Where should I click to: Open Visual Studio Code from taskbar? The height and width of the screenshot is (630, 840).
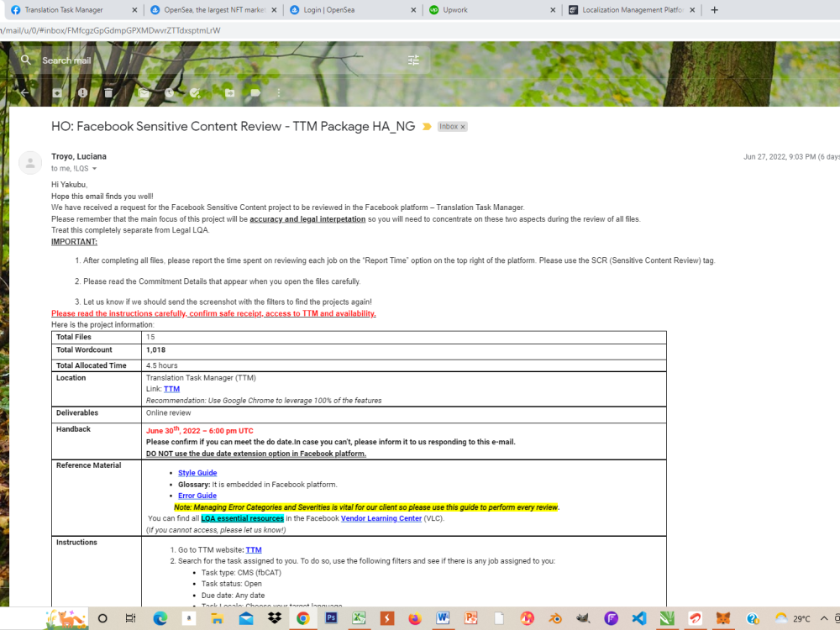point(639,619)
